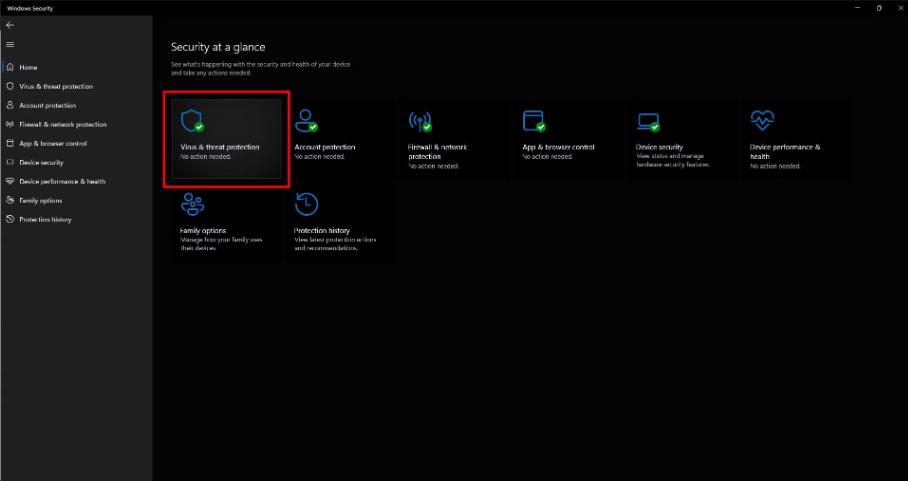Open Firewall & network protection from sidebar

63,124
